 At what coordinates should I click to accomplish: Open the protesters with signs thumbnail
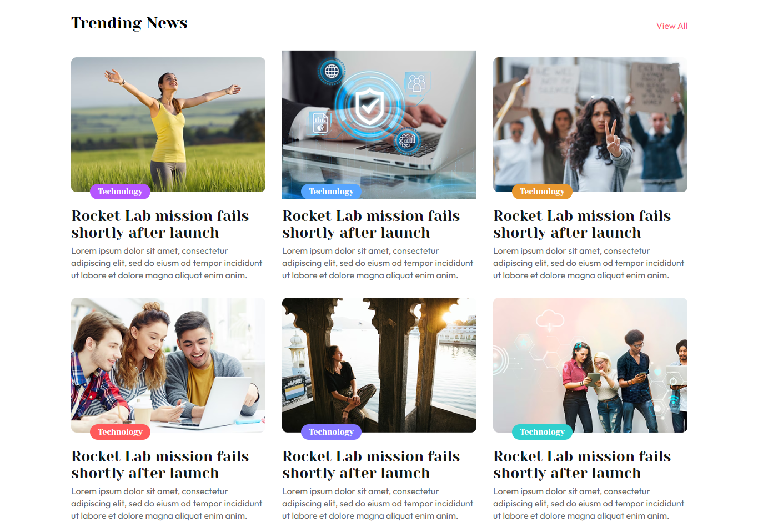tap(590, 124)
